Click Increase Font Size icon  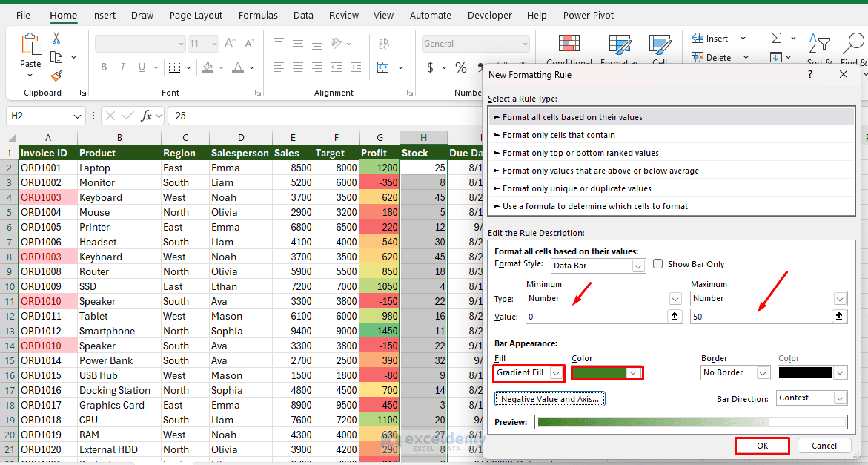click(230, 43)
